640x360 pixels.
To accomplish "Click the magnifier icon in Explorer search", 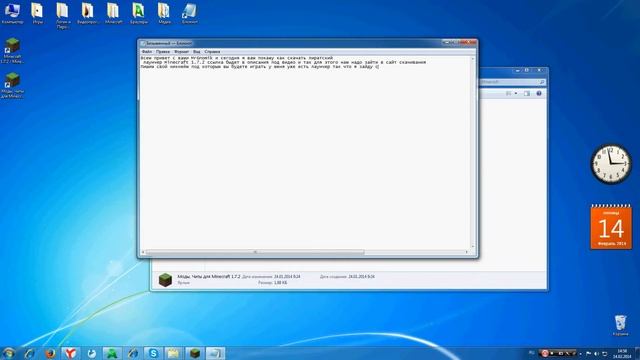I will 542,82.
